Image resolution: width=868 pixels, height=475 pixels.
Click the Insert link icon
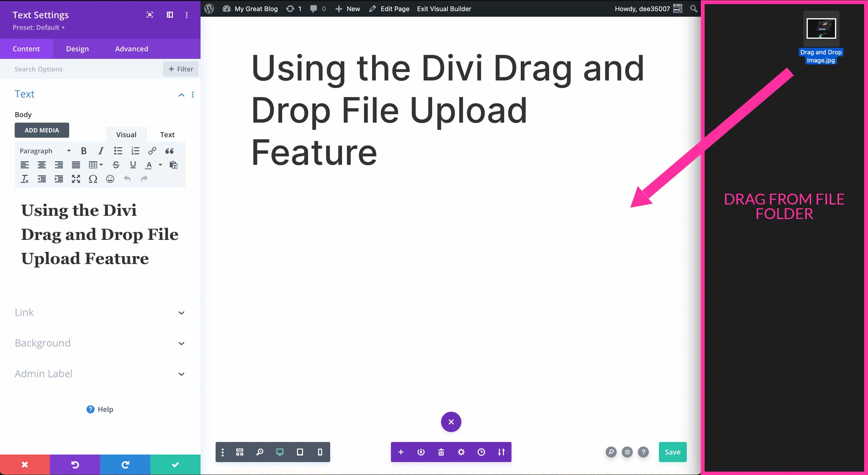[152, 151]
